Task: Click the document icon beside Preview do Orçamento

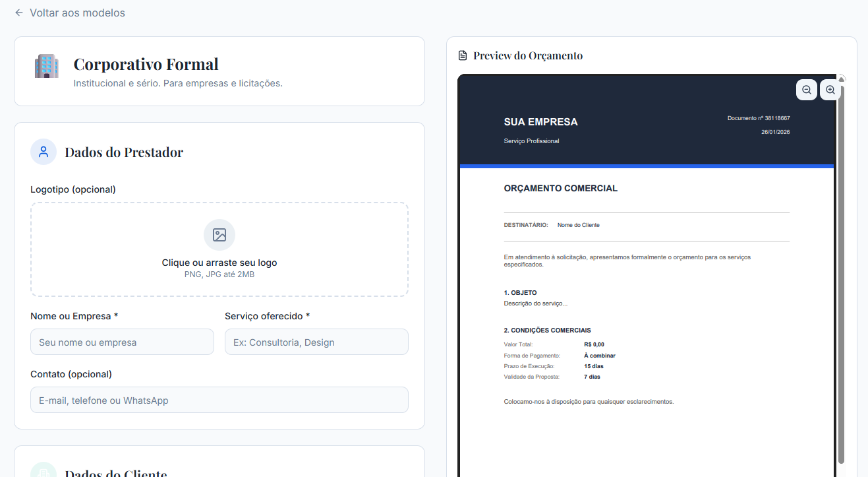Action: tap(463, 55)
